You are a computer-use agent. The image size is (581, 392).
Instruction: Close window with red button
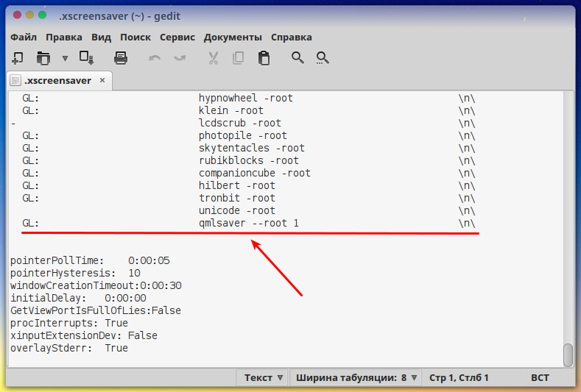17,15
